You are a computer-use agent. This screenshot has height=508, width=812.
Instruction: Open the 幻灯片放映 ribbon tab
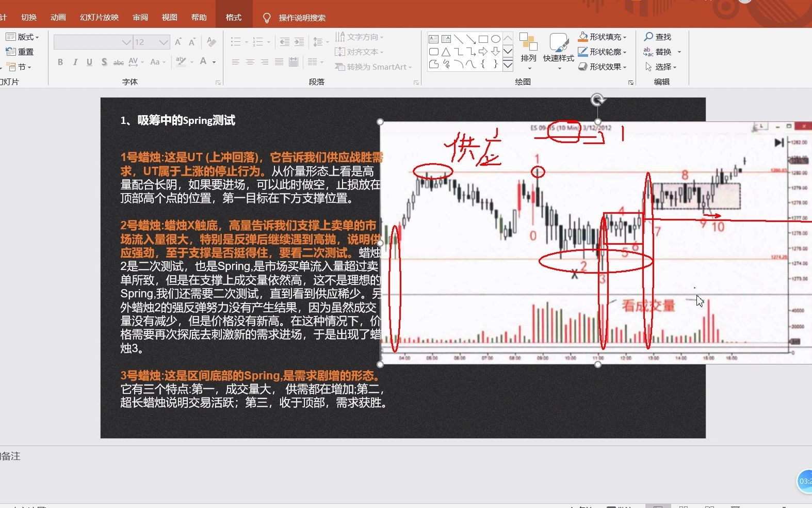(x=99, y=18)
